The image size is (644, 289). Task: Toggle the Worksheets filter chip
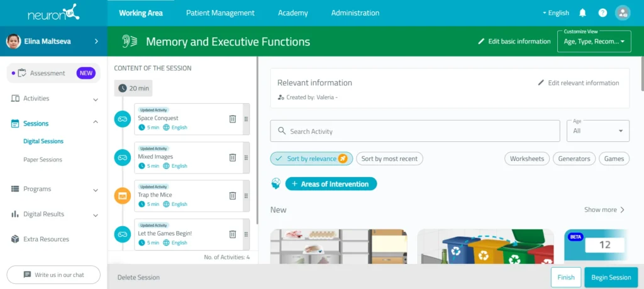pyautogui.click(x=527, y=158)
